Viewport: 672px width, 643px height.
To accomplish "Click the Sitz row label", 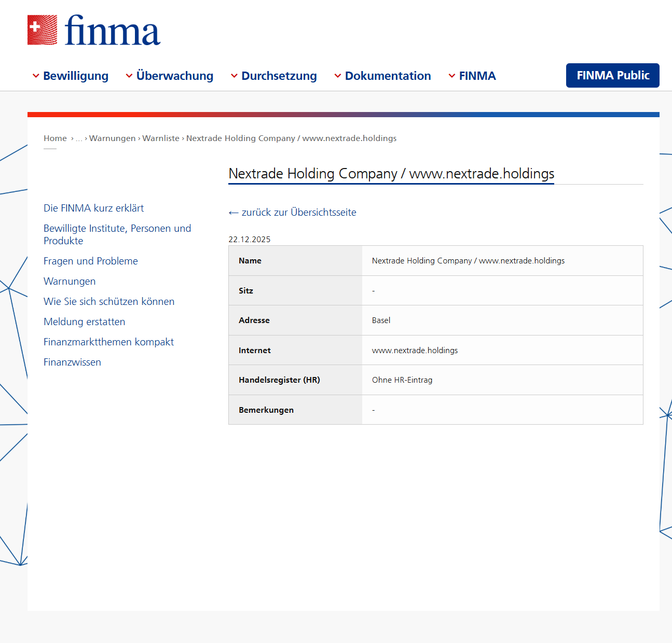I will point(246,291).
